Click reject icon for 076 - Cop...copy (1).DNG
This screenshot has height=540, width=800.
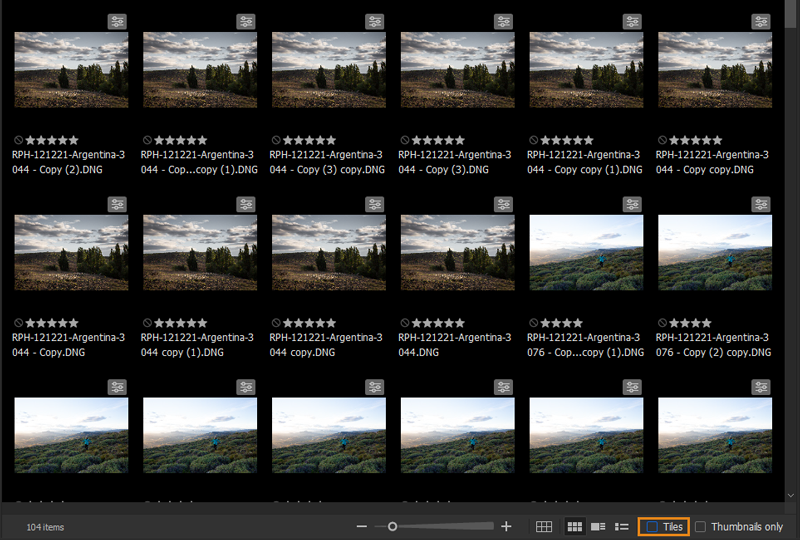point(533,323)
